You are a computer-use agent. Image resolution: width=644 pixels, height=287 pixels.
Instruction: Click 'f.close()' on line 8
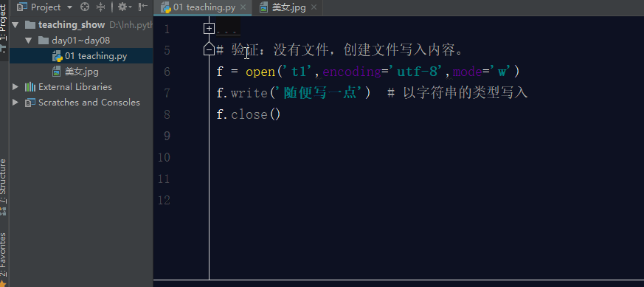(249, 114)
